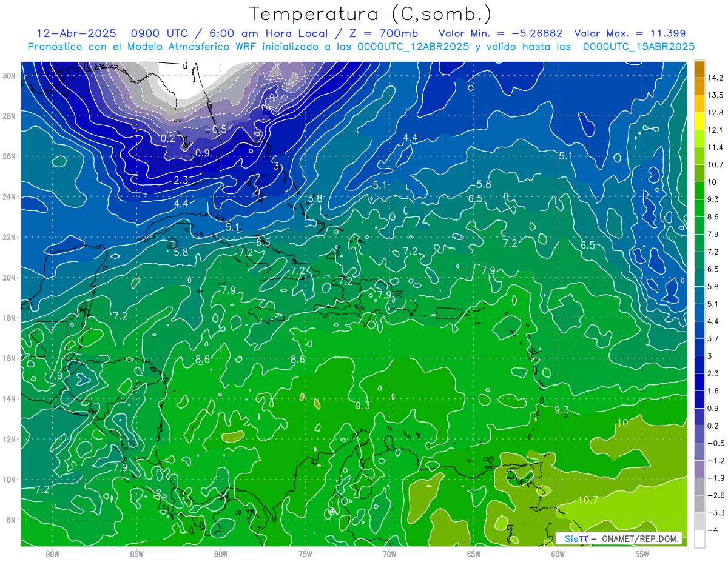
Task: Click the '13.5' color bar value
Action: tap(715, 95)
